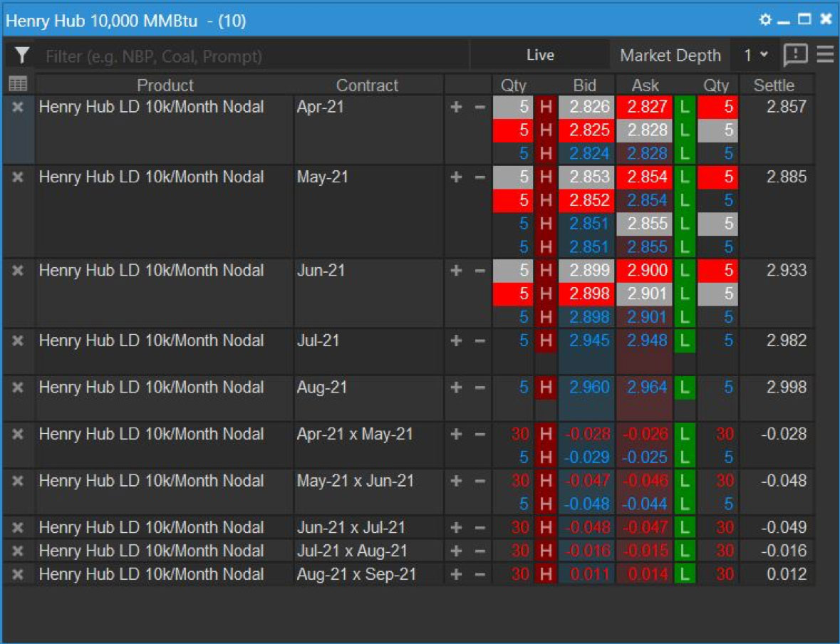The image size is (840, 644).
Task: Click the Bid column header
Action: coord(584,85)
